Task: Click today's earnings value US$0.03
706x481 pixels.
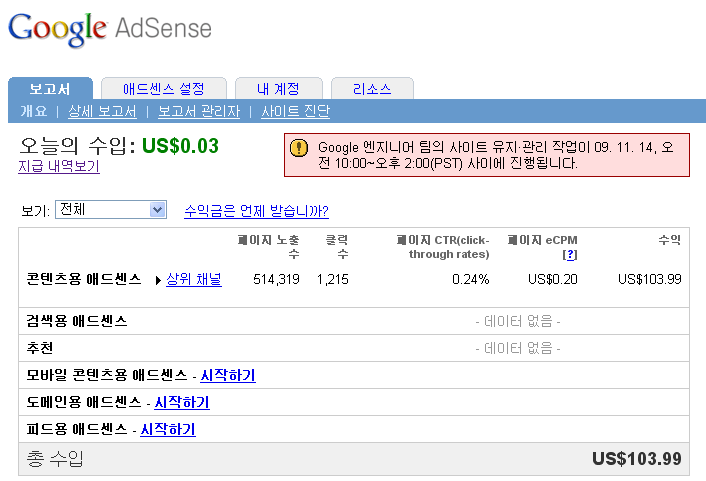Action: tap(180, 146)
